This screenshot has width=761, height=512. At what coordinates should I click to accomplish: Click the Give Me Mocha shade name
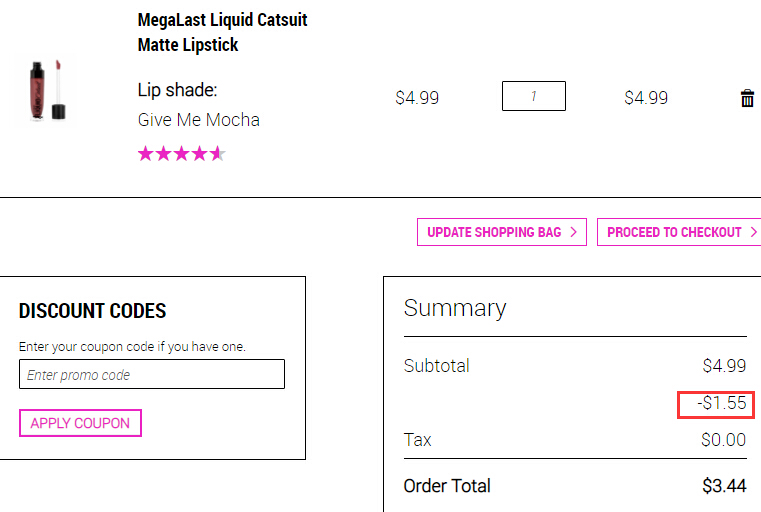tap(199, 120)
